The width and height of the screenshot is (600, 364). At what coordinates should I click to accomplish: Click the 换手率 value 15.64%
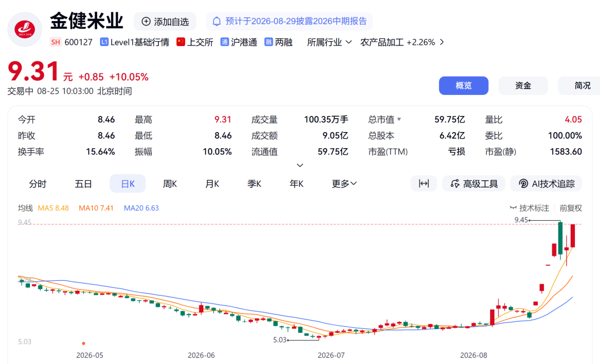pyautogui.click(x=100, y=151)
